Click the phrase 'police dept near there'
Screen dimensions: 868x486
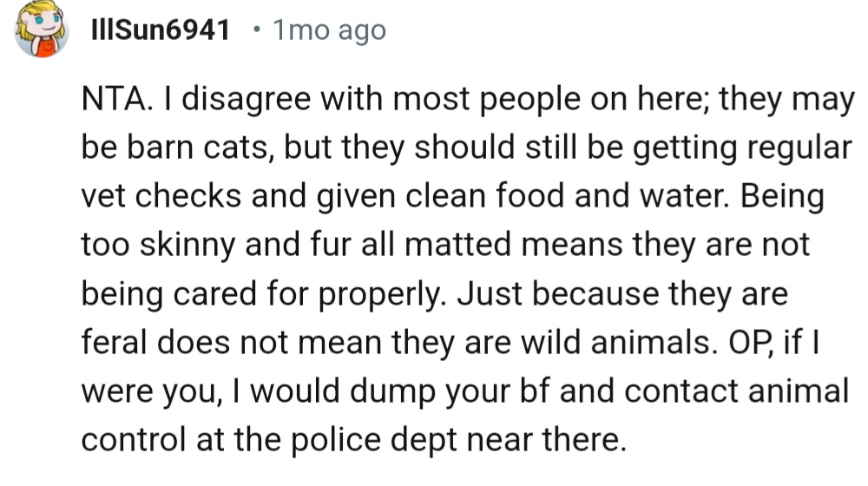pyautogui.click(x=458, y=440)
